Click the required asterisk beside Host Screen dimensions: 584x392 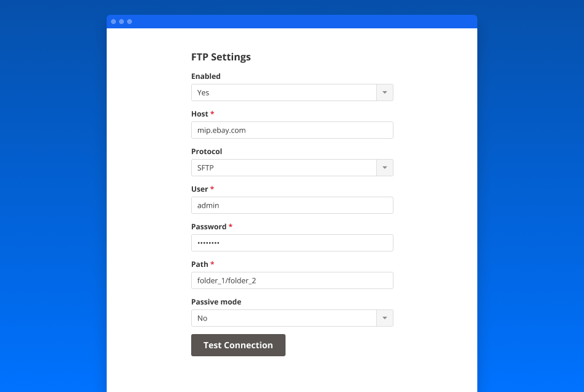[x=212, y=113]
